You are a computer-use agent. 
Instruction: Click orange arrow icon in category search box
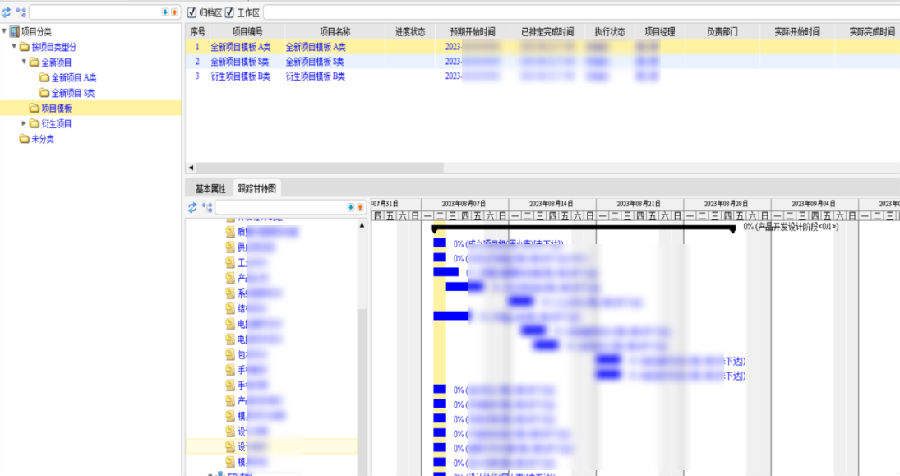click(x=174, y=12)
